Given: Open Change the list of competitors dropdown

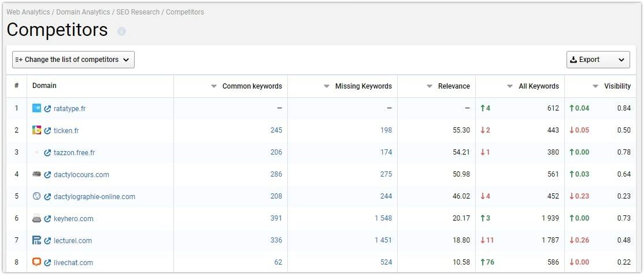Looking at the screenshot, I should click(x=73, y=60).
